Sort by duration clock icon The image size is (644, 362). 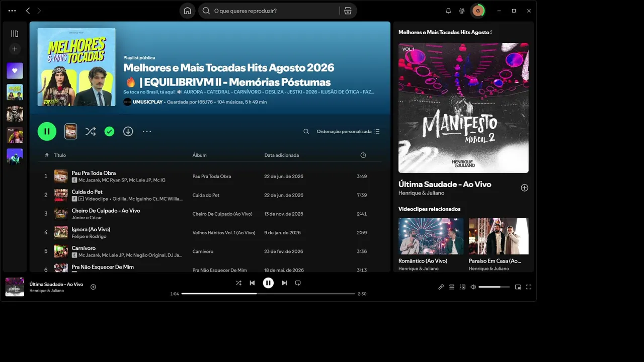click(x=363, y=155)
